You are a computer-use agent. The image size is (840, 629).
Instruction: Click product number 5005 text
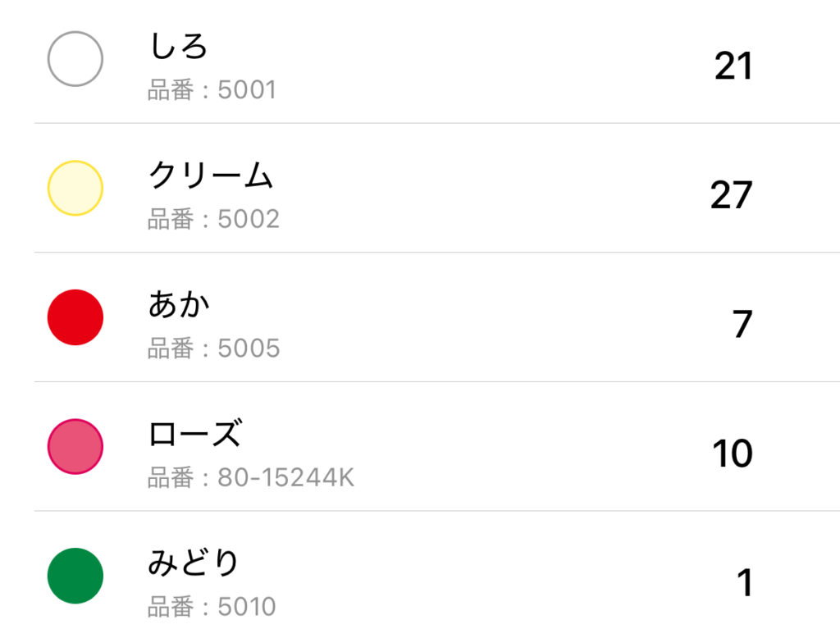[213, 349]
